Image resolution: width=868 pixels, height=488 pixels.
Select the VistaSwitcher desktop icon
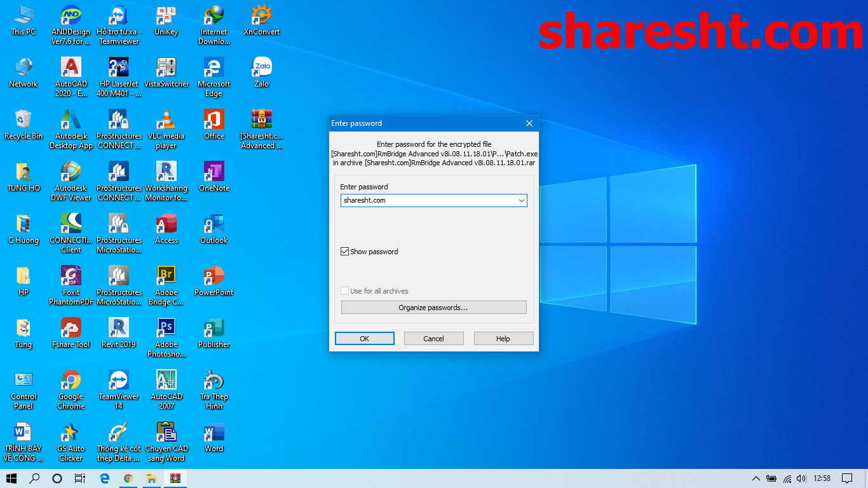point(166,72)
